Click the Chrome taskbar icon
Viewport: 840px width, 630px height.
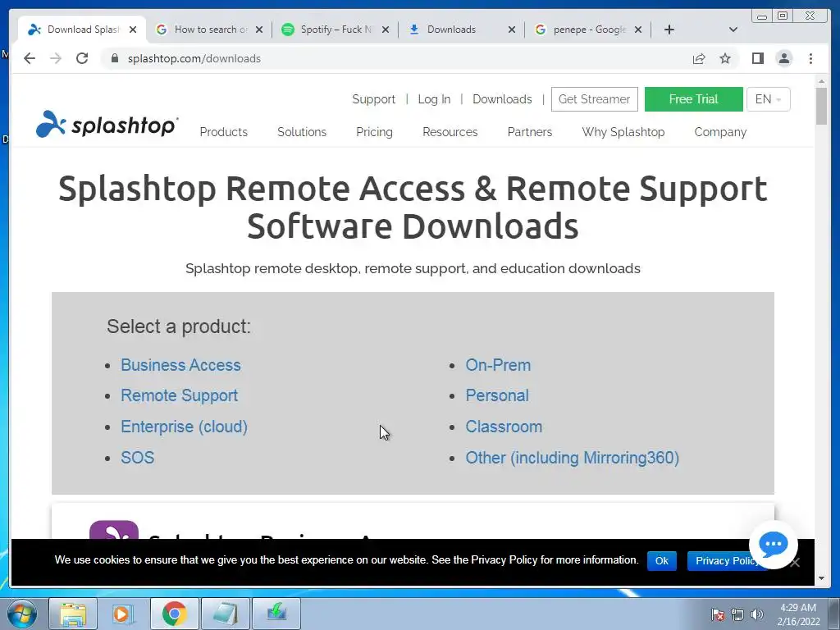174,614
